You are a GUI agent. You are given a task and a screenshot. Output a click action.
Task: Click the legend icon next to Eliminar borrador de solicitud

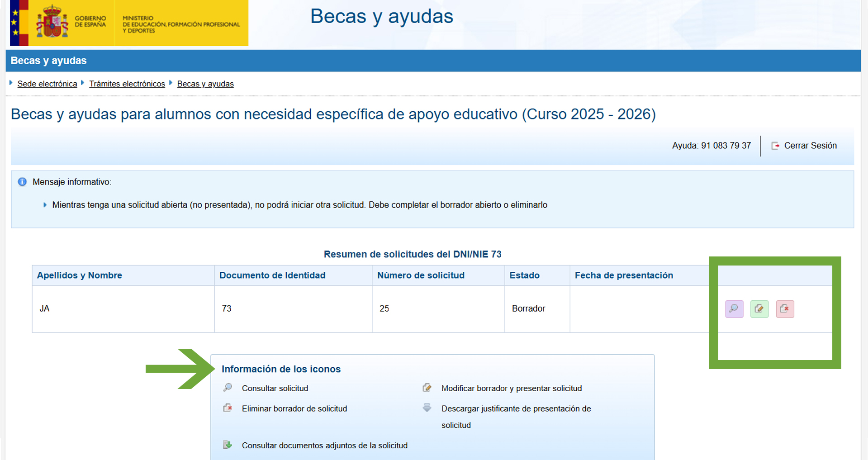tap(228, 408)
